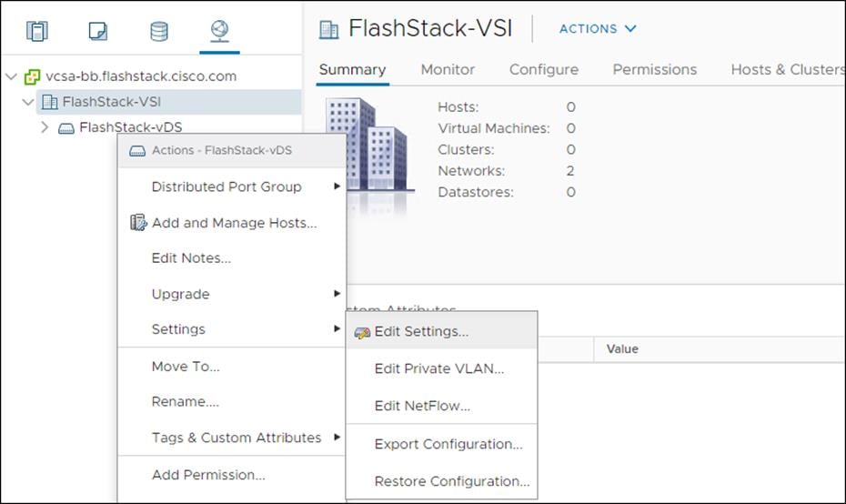The image size is (846, 504).
Task: Click the Clusters: count label
Action: 466,149
